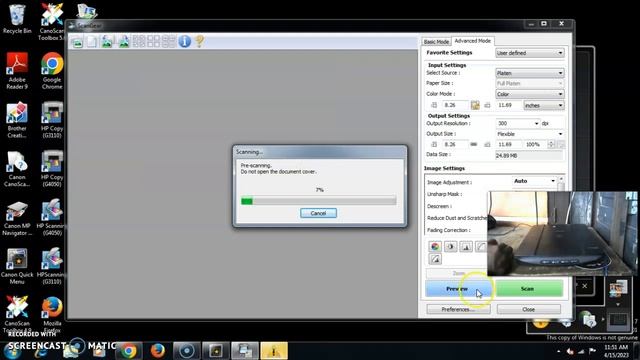
Task: Cancel the pre-scanning progress dialog
Action: (318, 213)
